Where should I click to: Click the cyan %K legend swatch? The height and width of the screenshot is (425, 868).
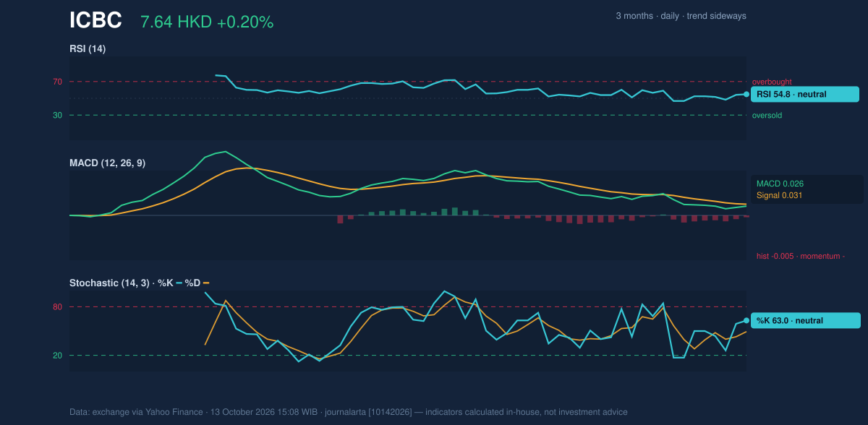179,283
